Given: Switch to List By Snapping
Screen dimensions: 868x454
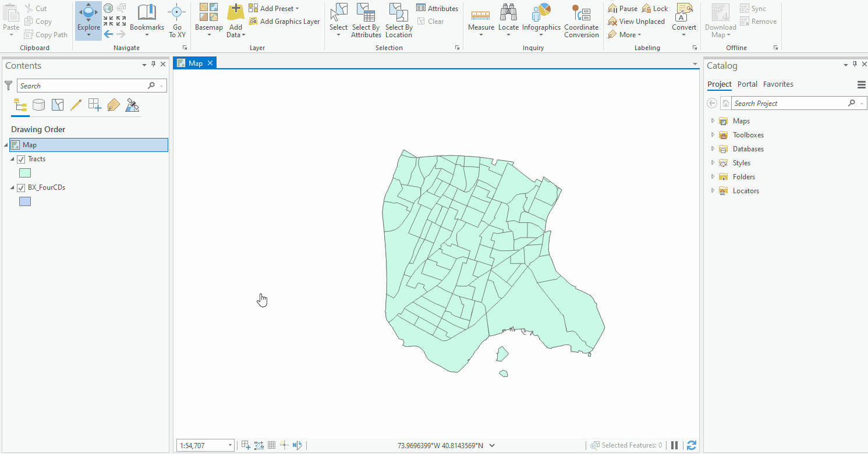Looking at the screenshot, I should tap(95, 105).
